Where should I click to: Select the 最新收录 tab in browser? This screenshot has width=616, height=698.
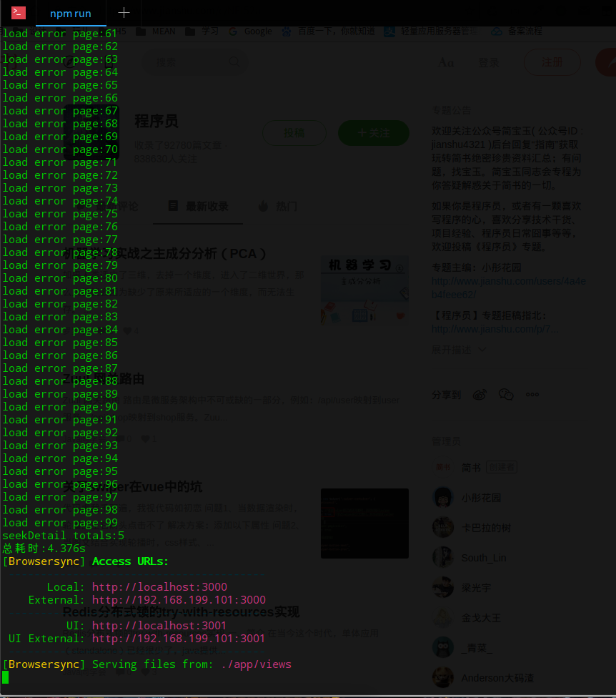point(199,206)
